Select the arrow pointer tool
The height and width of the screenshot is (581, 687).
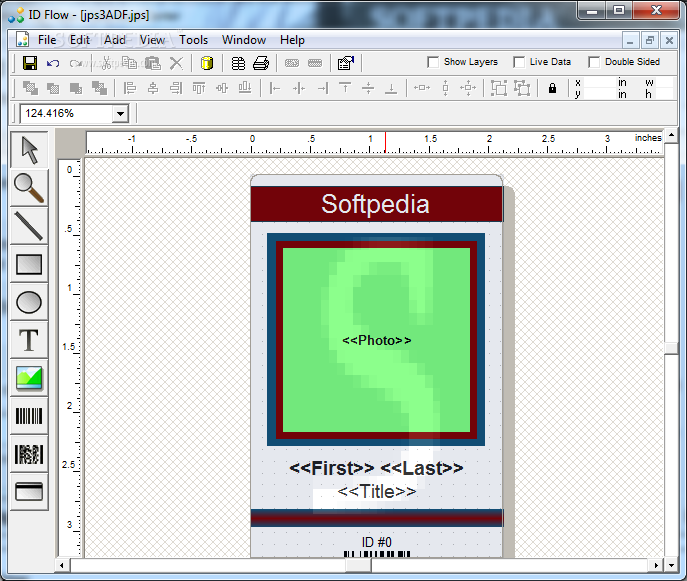(29, 150)
